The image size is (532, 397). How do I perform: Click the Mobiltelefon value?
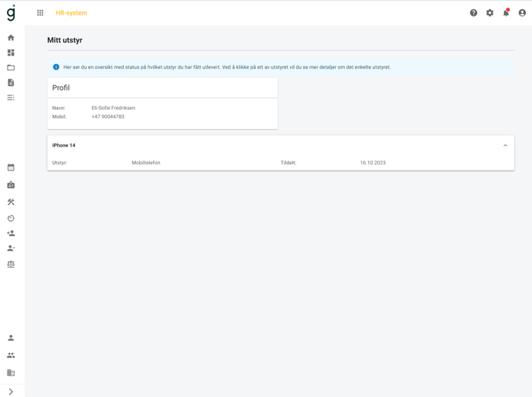click(146, 163)
